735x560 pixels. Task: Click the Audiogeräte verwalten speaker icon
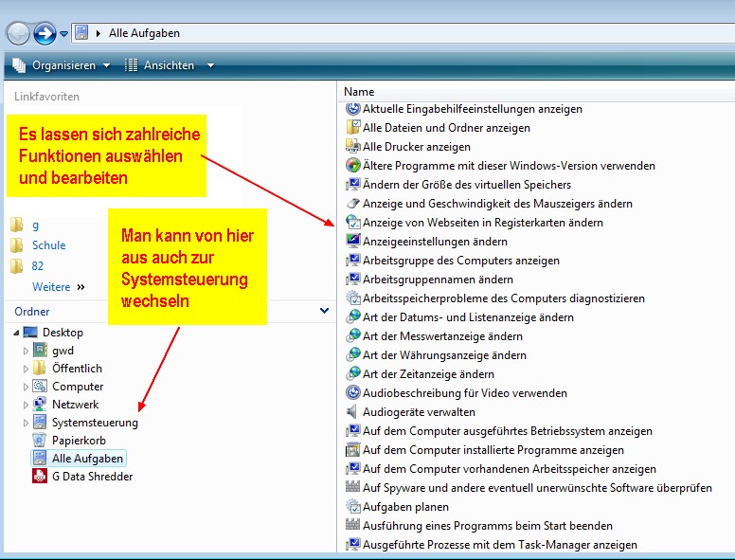tap(353, 412)
